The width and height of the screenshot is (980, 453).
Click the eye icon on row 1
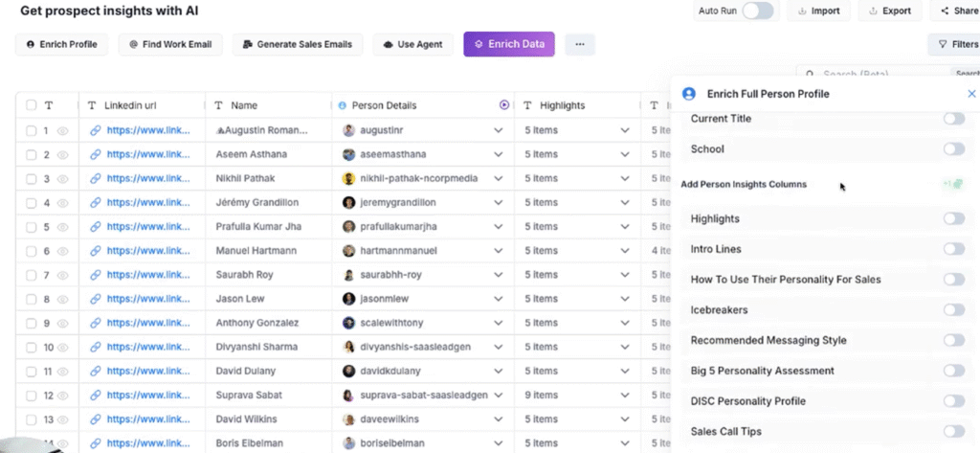coord(63,130)
